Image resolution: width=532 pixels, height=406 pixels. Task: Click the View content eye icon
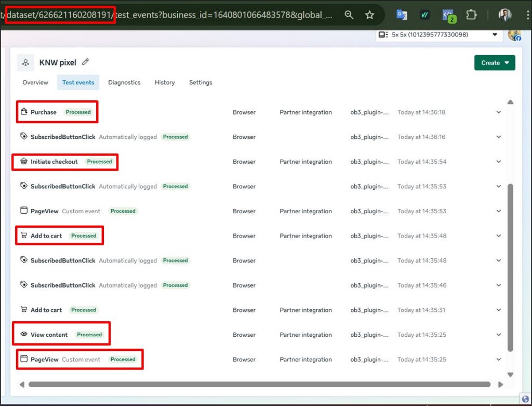click(x=23, y=335)
